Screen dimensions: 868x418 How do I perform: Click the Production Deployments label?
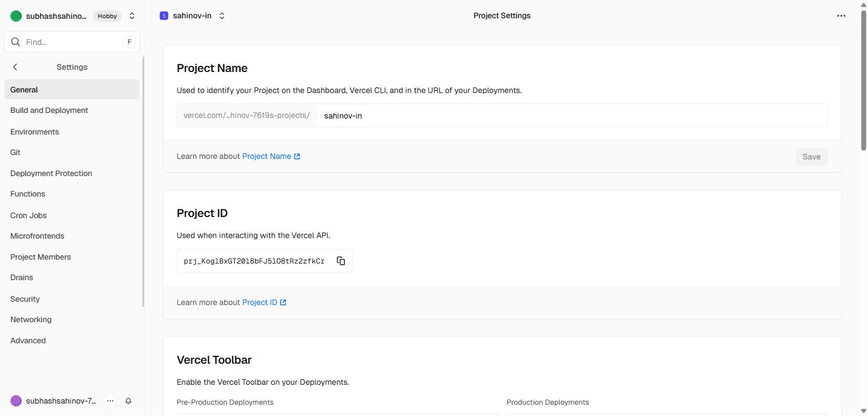pyautogui.click(x=547, y=402)
